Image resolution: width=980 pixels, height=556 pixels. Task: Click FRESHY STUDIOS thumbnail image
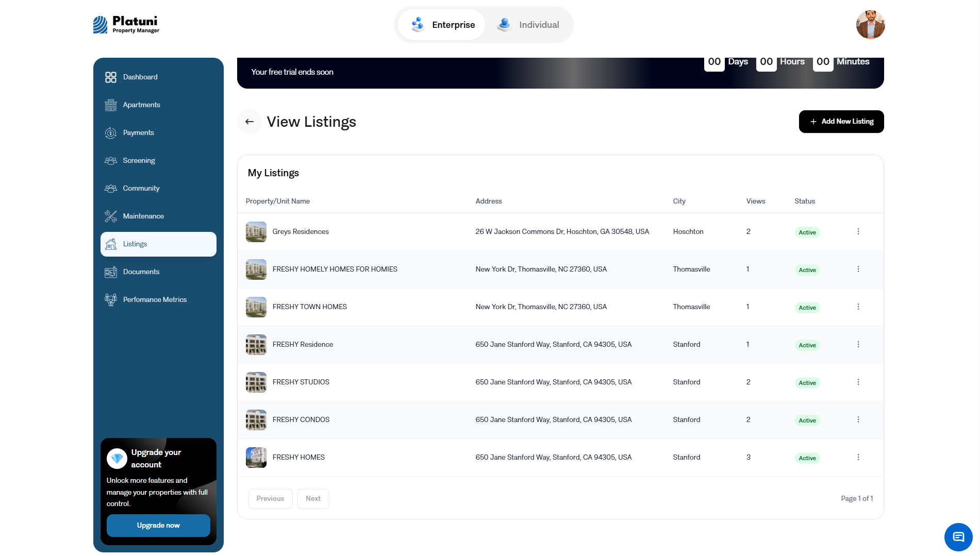tap(256, 382)
